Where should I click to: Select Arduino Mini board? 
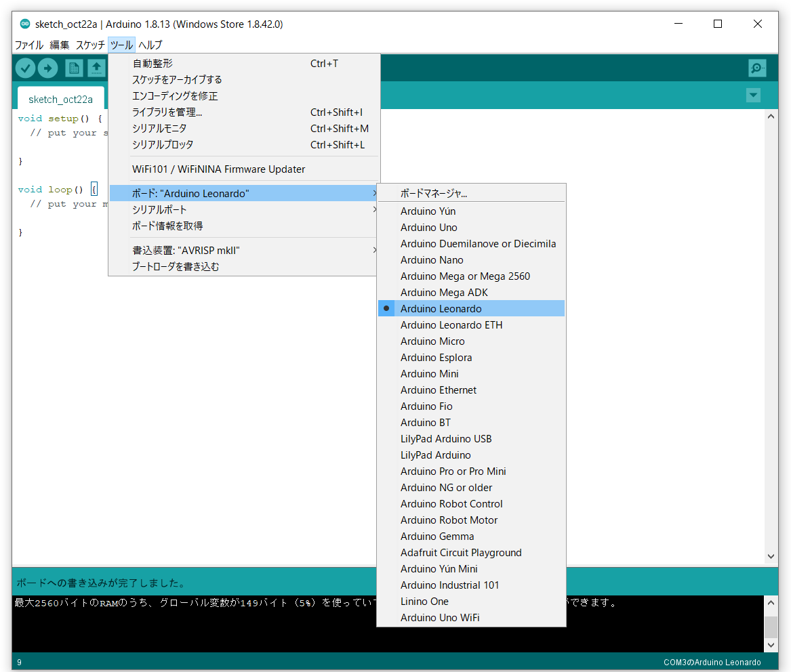pos(471,373)
